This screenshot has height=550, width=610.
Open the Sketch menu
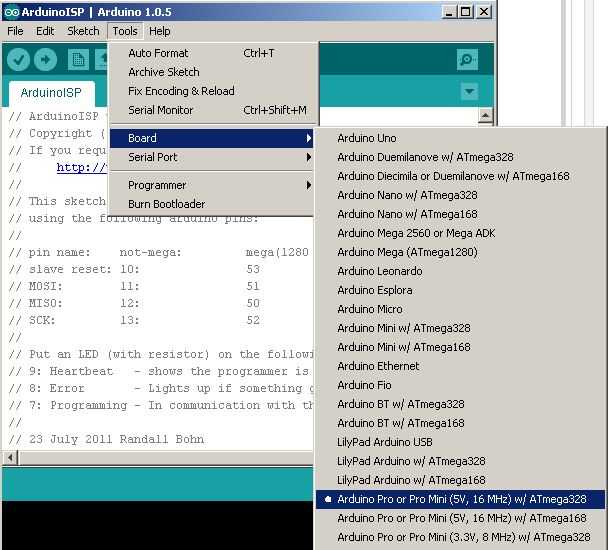coord(83,31)
